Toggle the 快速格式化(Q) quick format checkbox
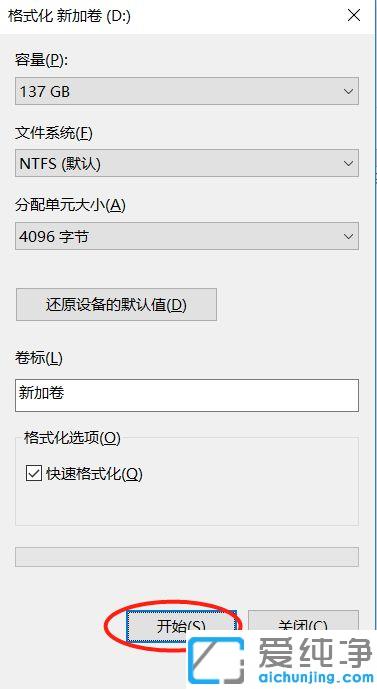377x689 pixels. [x=34, y=474]
